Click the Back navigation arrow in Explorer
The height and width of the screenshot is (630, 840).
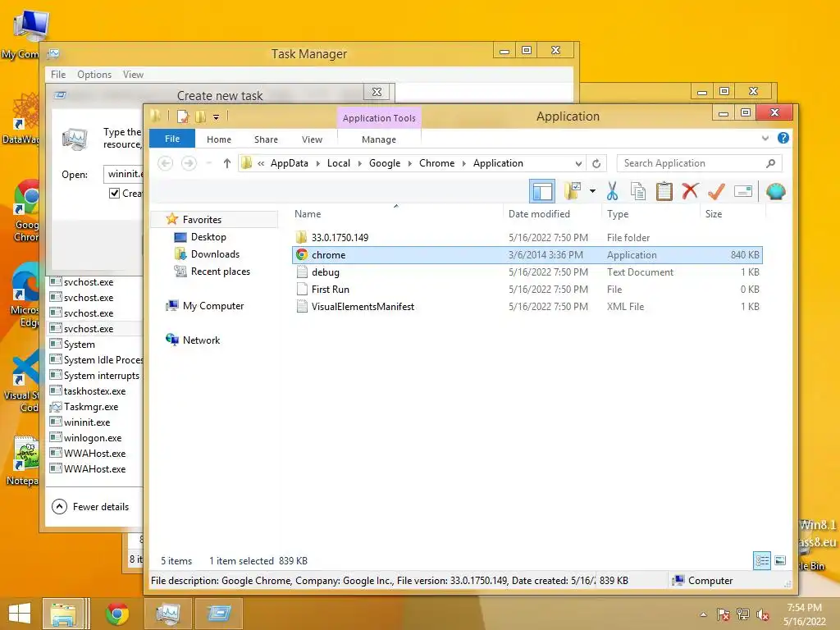[x=166, y=163]
